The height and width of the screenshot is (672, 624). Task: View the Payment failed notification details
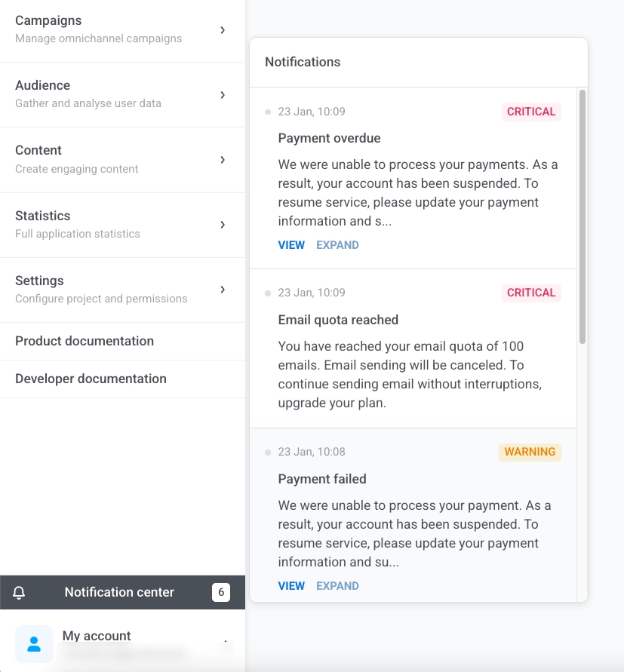[291, 586]
